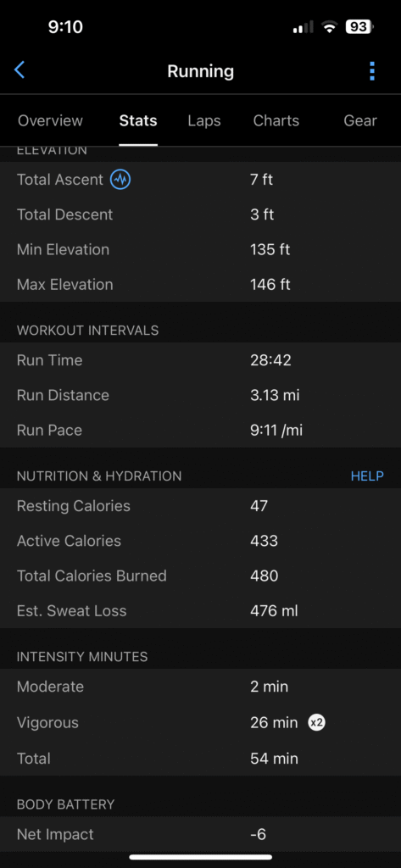
Task: Tap the Total Calories Burned row
Action: [x=200, y=576]
